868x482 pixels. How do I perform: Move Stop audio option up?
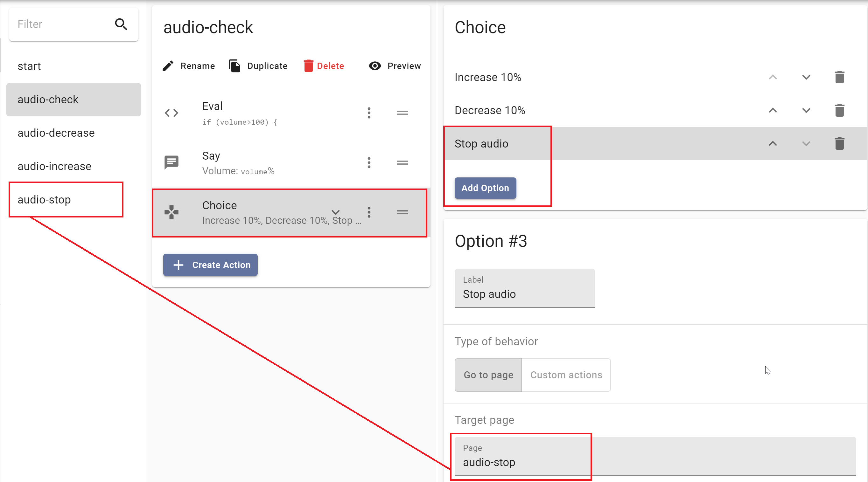tap(773, 144)
